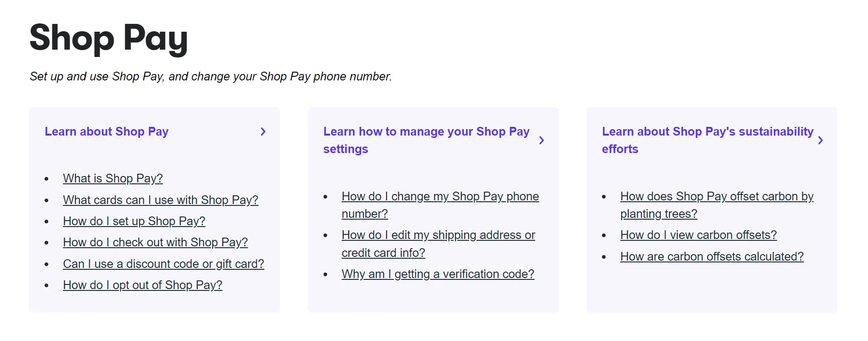
Task: Open edit shipping address or credit card link
Action: point(438,235)
